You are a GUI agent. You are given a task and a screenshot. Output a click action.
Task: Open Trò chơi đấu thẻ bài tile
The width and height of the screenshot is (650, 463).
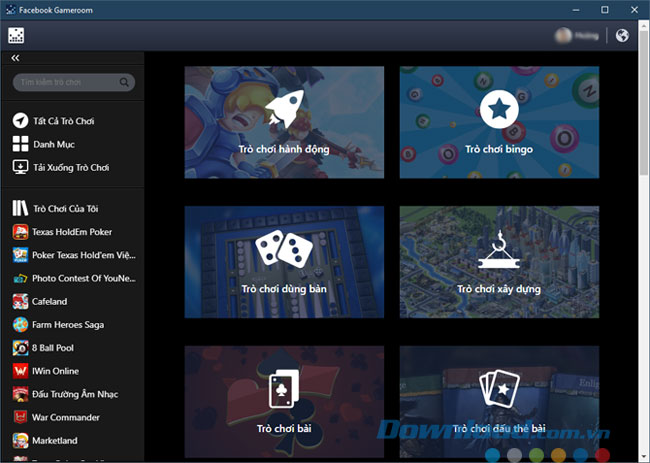(499, 402)
